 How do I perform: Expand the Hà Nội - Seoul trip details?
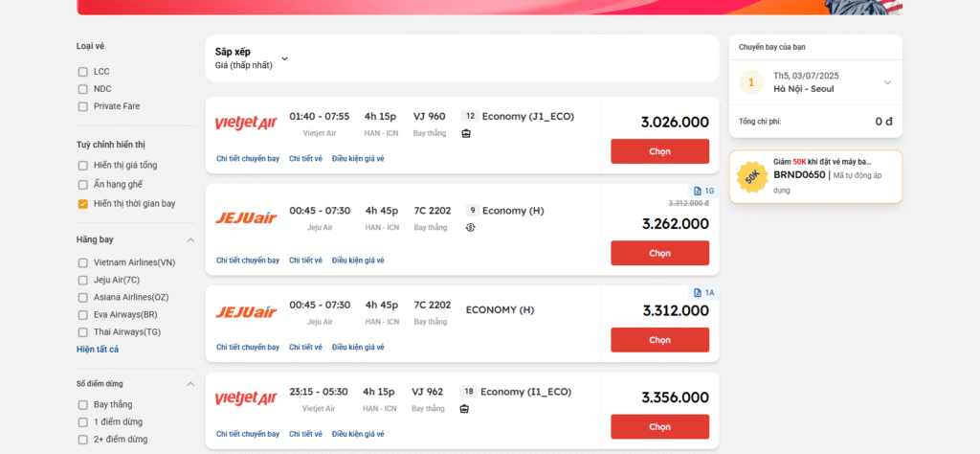tap(887, 82)
